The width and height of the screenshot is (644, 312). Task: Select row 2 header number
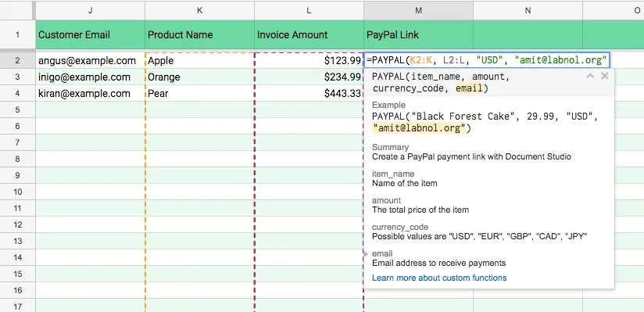tap(17, 60)
